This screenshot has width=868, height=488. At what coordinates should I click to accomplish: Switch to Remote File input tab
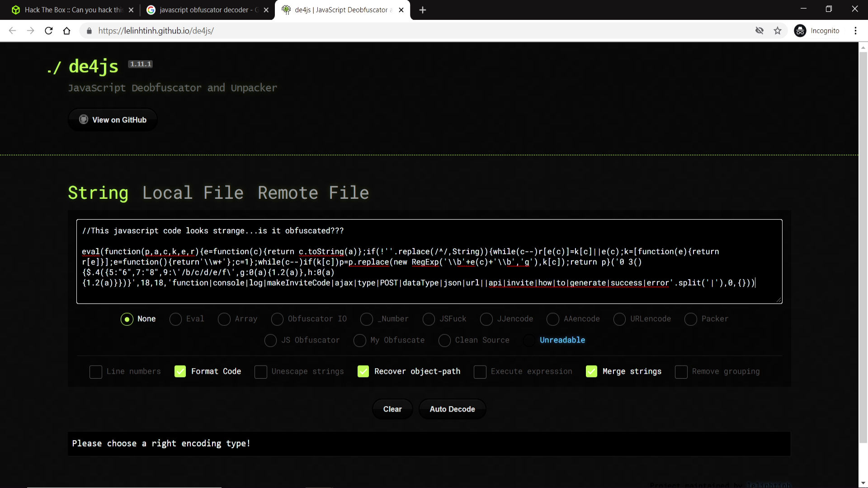coord(313,193)
